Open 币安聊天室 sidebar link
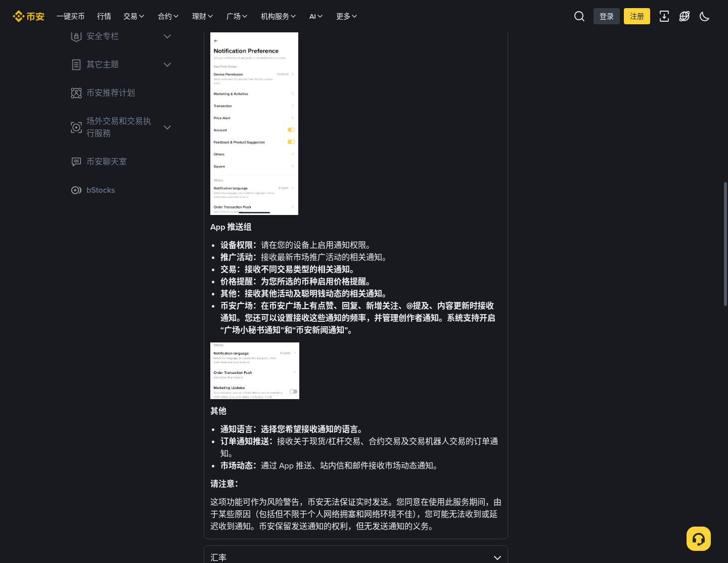Viewport: 728px width, 563px height. click(107, 162)
